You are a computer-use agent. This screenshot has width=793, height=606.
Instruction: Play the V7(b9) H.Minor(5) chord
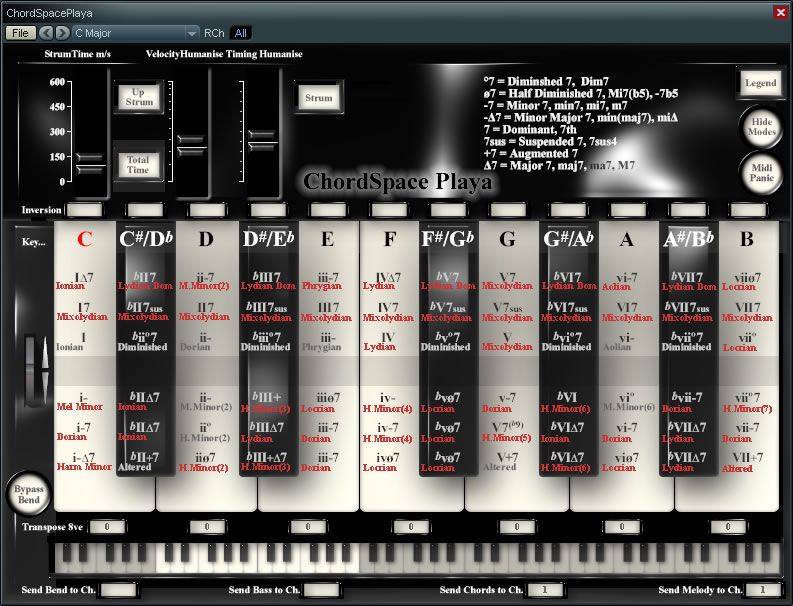[507, 431]
